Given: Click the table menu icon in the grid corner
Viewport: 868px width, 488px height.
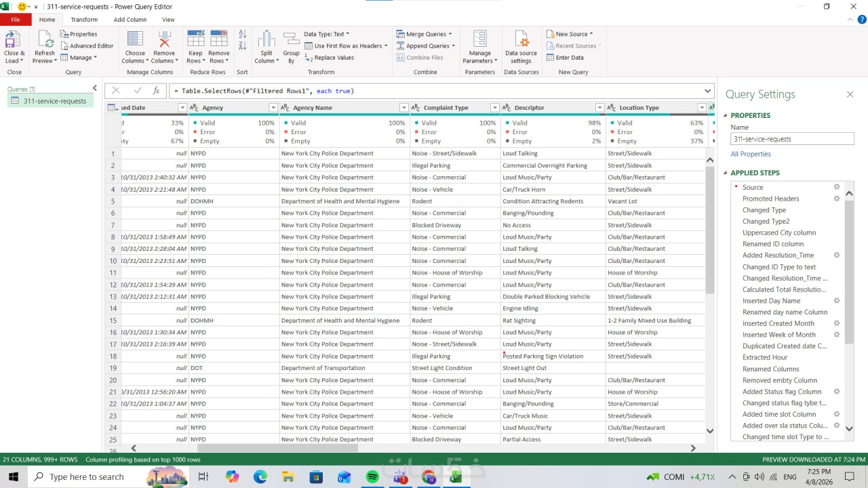Looking at the screenshot, I should [x=113, y=108].
